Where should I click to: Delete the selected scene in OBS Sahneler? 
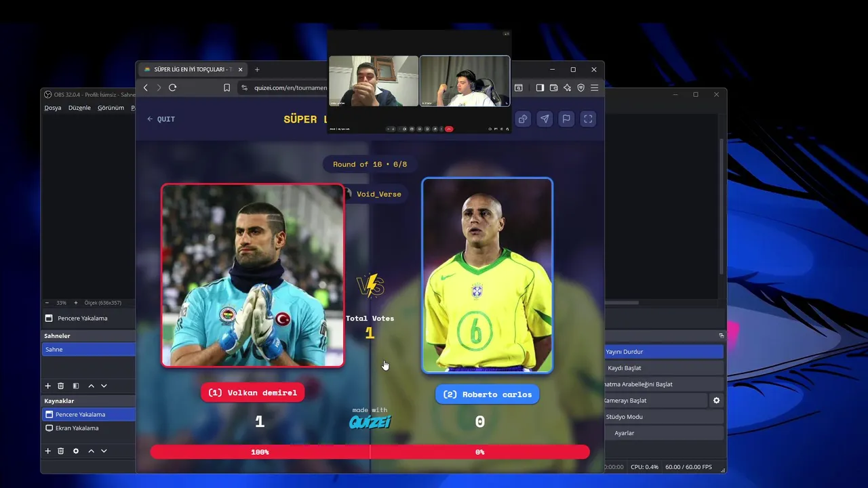pyautogui.click(x=60, y=386)
